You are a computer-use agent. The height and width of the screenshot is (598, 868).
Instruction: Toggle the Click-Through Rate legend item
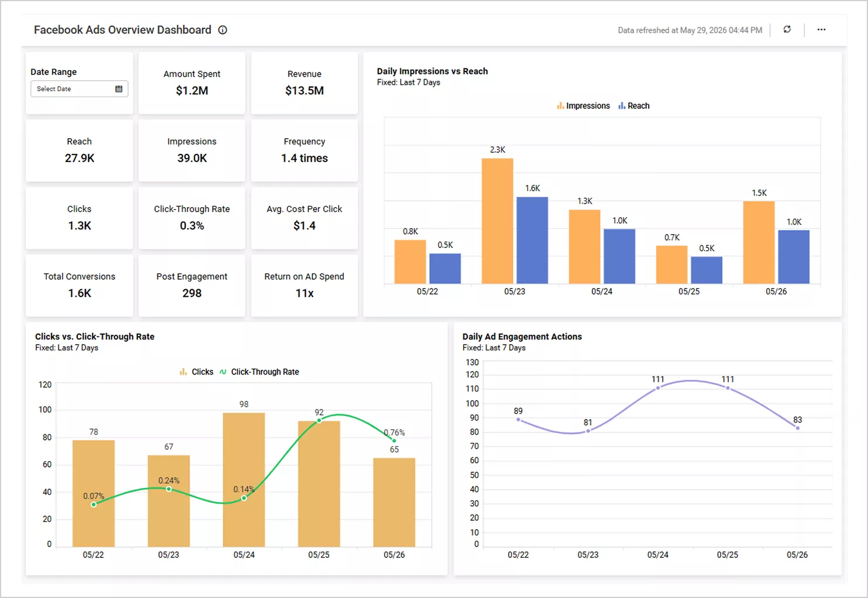259,372
